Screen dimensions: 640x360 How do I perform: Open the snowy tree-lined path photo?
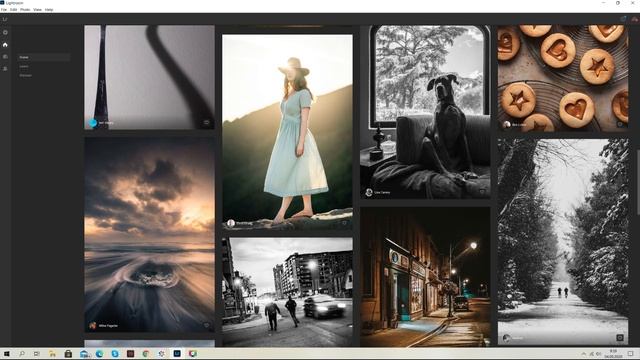pos(563,242)
